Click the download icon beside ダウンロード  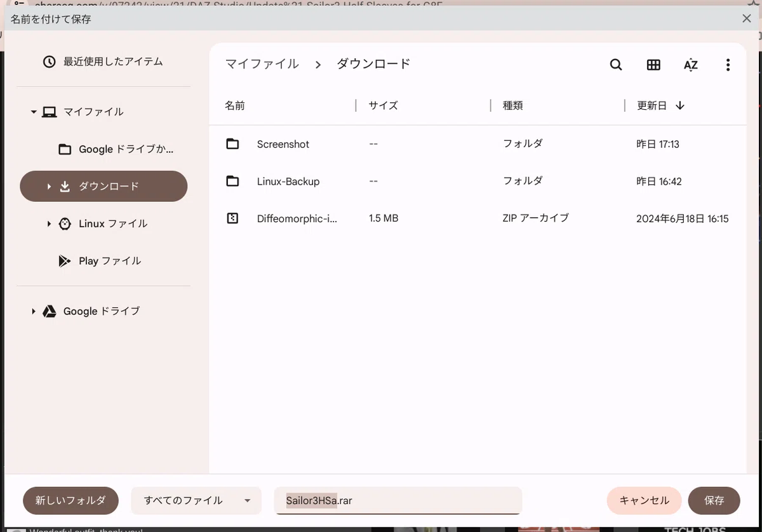click(x=65, y=187)
